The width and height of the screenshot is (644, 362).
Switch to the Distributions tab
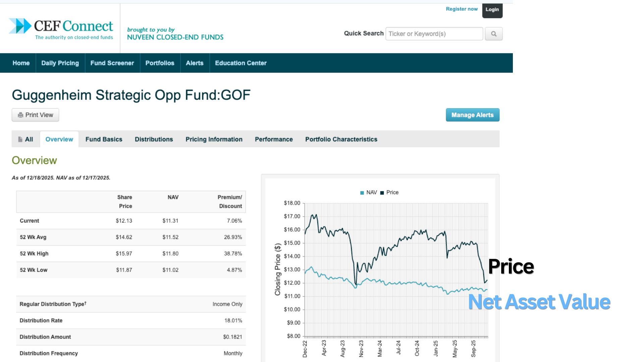point(154,139)
